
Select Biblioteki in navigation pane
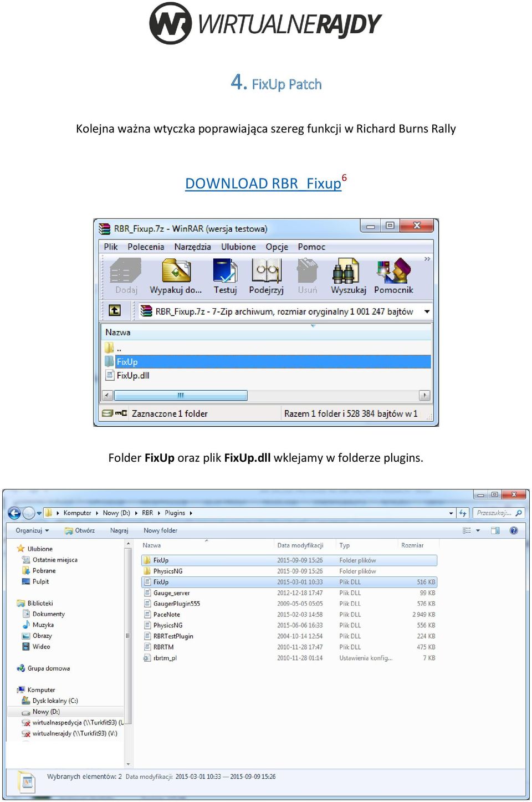(x=40, y=603)
